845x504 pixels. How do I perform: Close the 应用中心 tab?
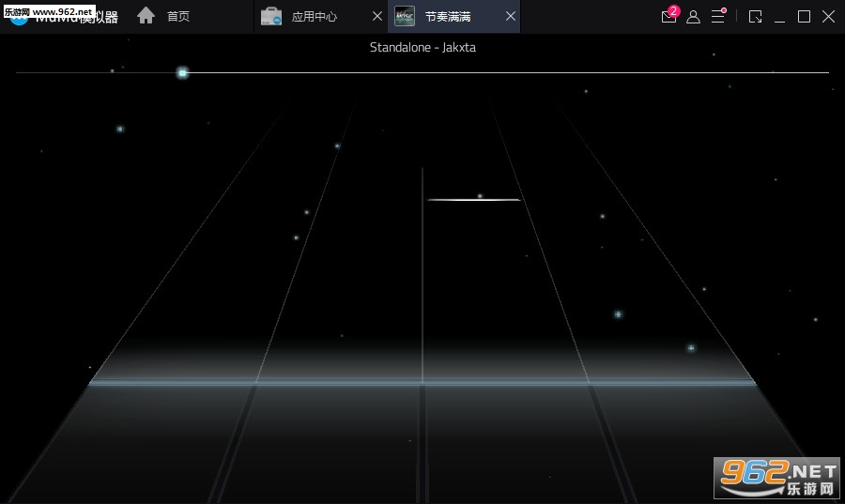pyautogui.click(x=377, y=16)
